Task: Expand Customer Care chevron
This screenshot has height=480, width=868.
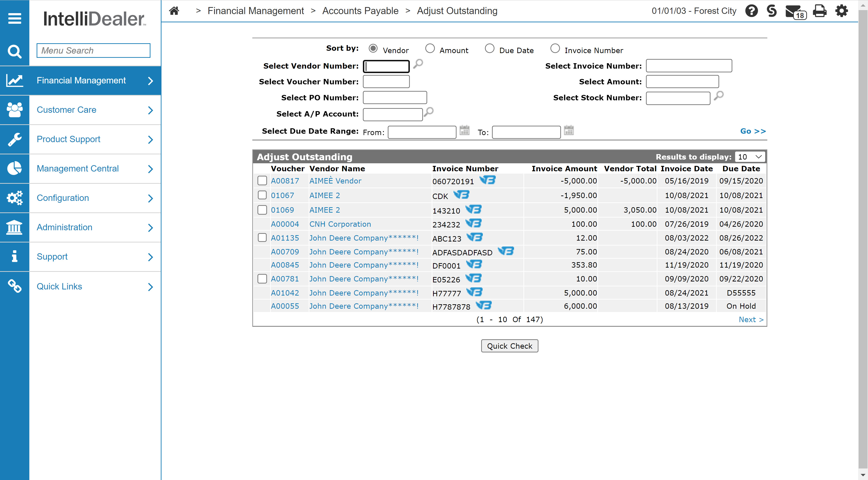Action: click(x=151, y=110)
